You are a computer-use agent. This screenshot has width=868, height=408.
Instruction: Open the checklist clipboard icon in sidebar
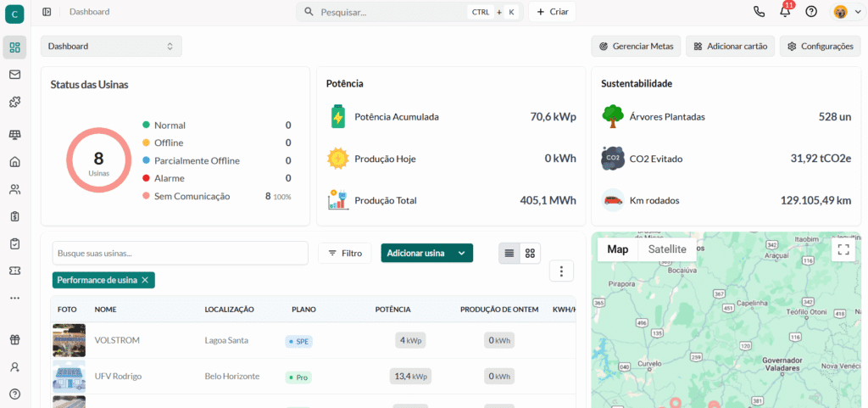point(15,243)
